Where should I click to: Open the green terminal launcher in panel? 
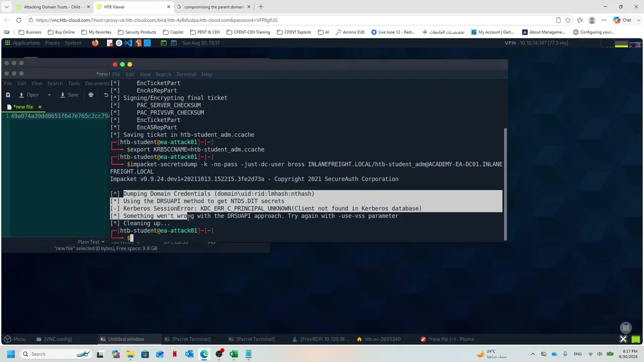point(164,43)
